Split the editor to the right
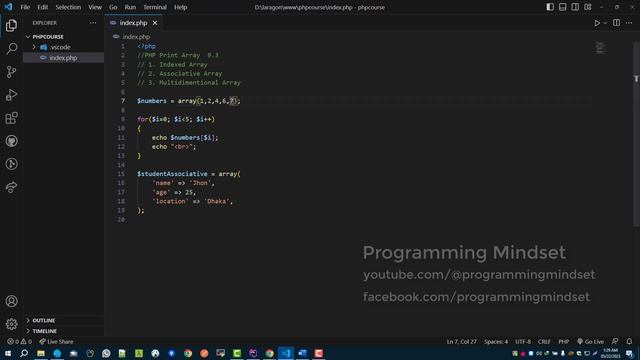The width and height of the screenshot is (640, 360). [x=616, y=23]
